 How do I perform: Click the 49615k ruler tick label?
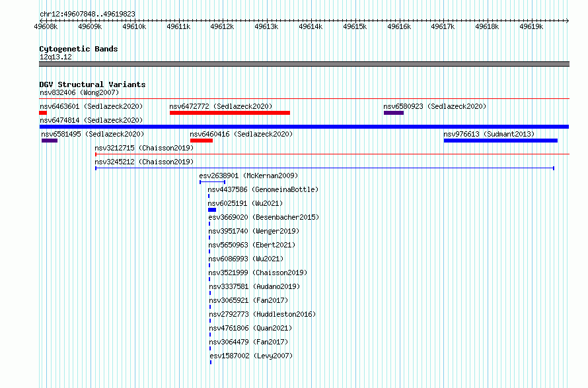coord(355,26)
